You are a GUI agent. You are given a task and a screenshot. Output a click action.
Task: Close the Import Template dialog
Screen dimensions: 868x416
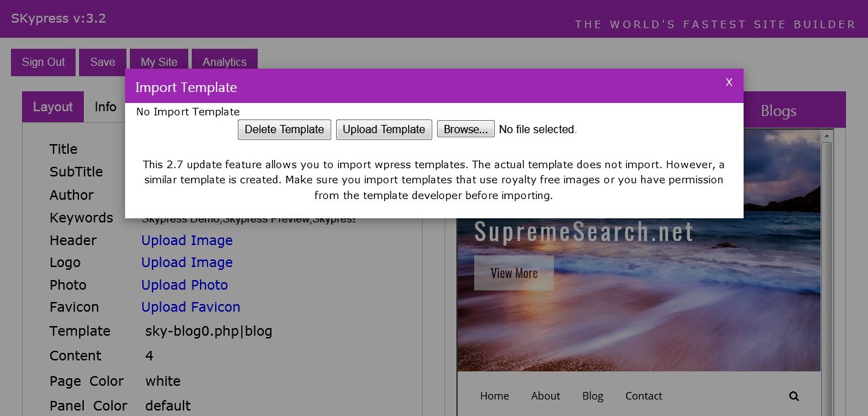(729, 82)
